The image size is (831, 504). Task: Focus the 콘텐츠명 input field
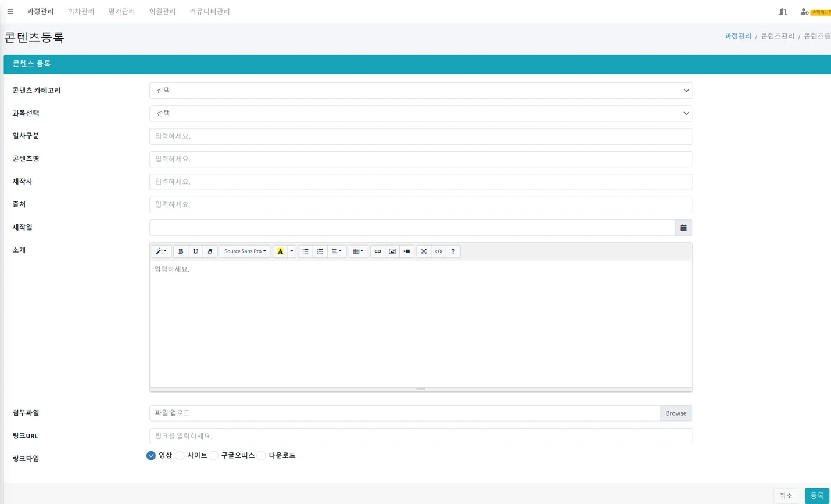[421, 159]
